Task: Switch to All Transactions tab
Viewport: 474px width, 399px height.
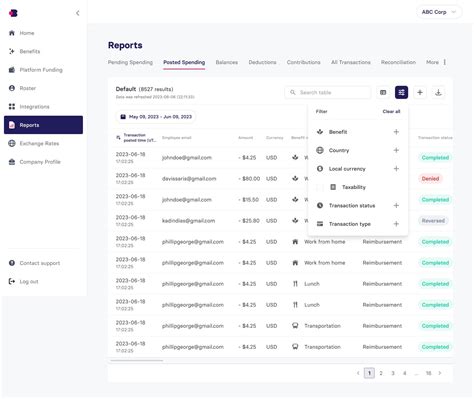Action: [x=351, y=62]
